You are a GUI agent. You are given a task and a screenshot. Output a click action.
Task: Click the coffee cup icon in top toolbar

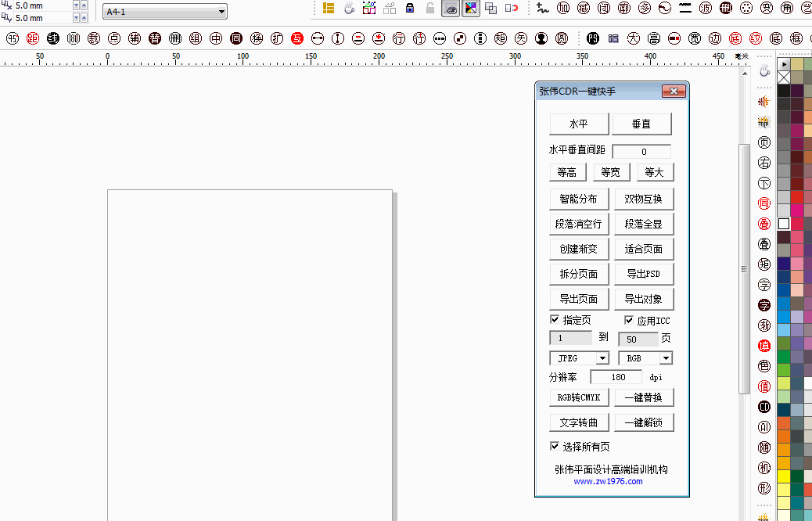(350, 9)
